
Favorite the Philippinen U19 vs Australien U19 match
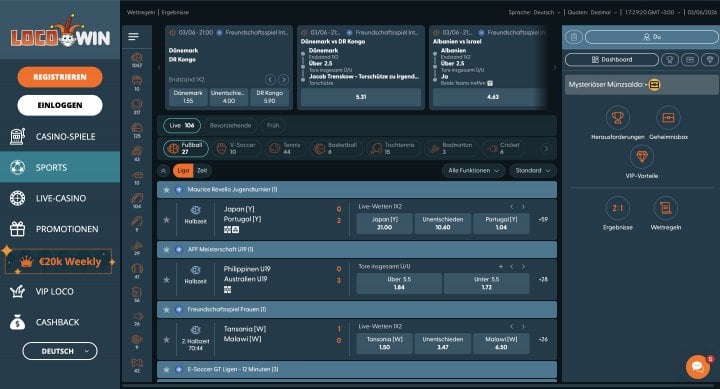(x=166, y=280)
